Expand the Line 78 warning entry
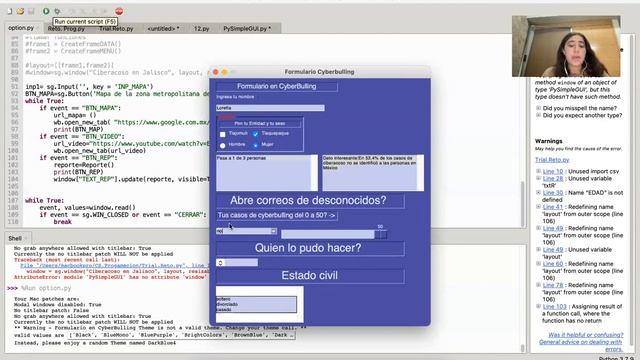640x360 pixels. 538,285
